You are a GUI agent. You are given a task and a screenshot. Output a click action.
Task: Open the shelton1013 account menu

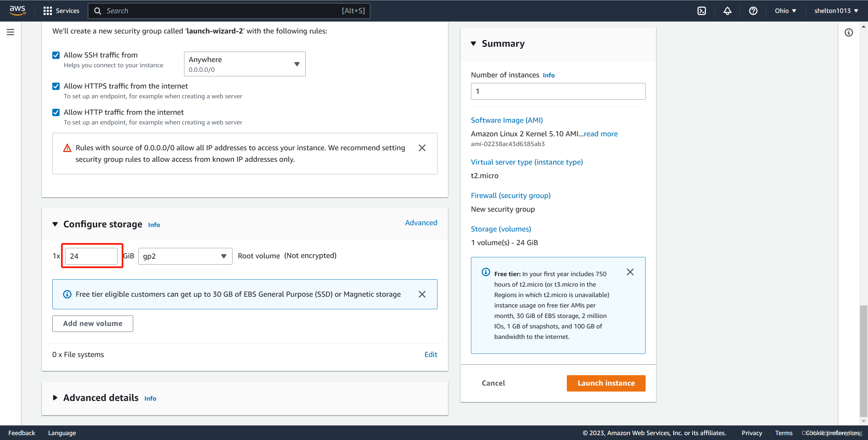[x=836, y=11]
